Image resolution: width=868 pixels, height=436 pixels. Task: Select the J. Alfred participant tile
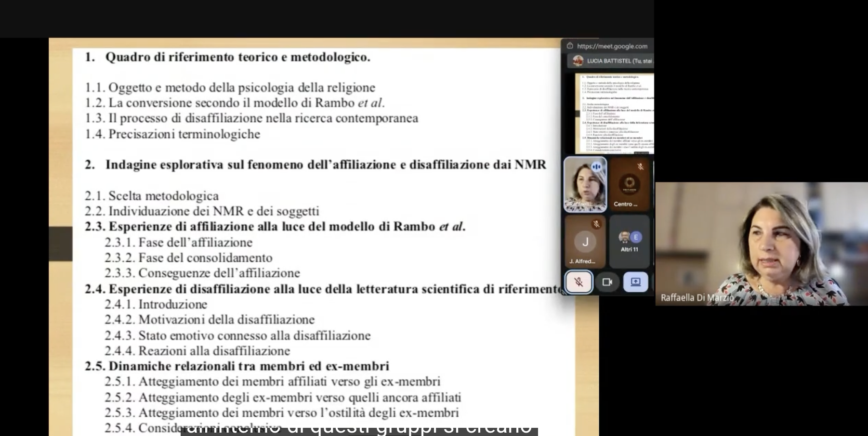[x=585, y=241]
